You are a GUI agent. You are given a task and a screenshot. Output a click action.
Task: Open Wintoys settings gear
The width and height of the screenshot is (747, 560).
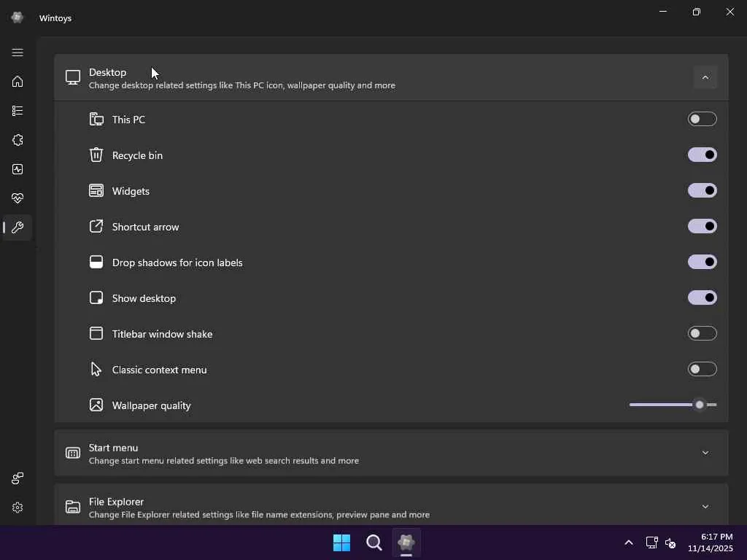[18, 507]
